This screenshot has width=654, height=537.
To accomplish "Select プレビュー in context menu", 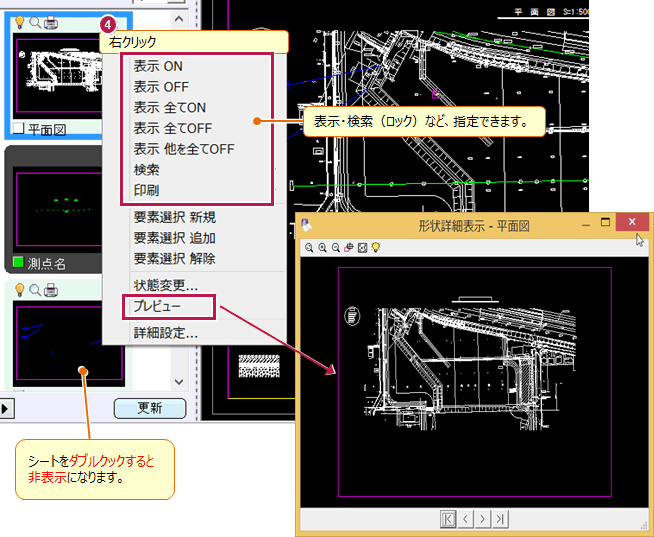I will (x=157, y=307).
